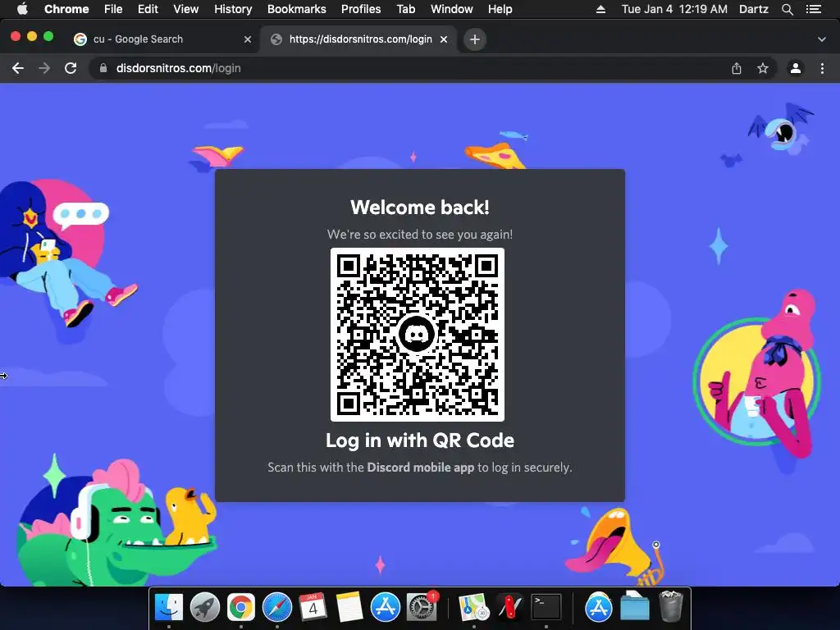This screenshot has width=840, height=630.
Task: Open the Chrome application menu
Action: 66,9
